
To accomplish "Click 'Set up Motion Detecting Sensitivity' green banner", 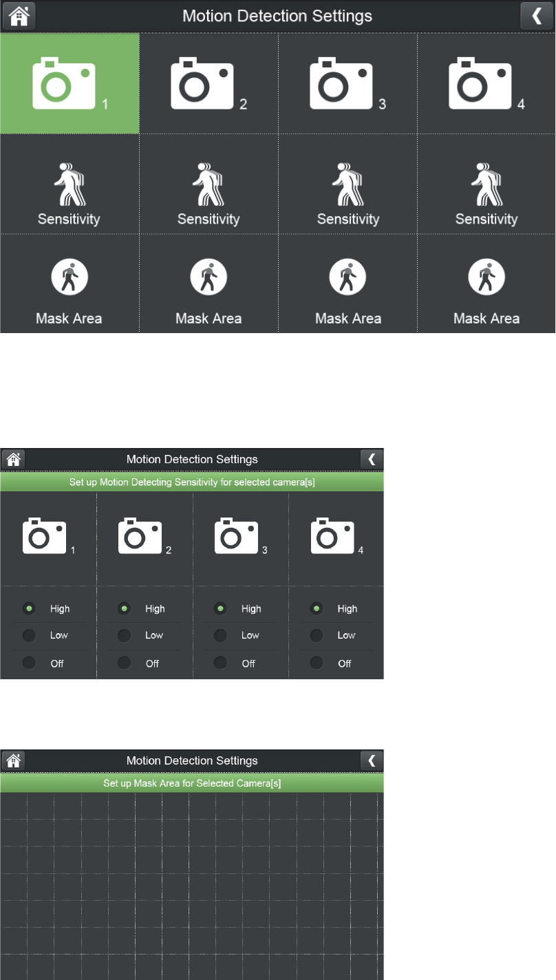I will [192, 482].
